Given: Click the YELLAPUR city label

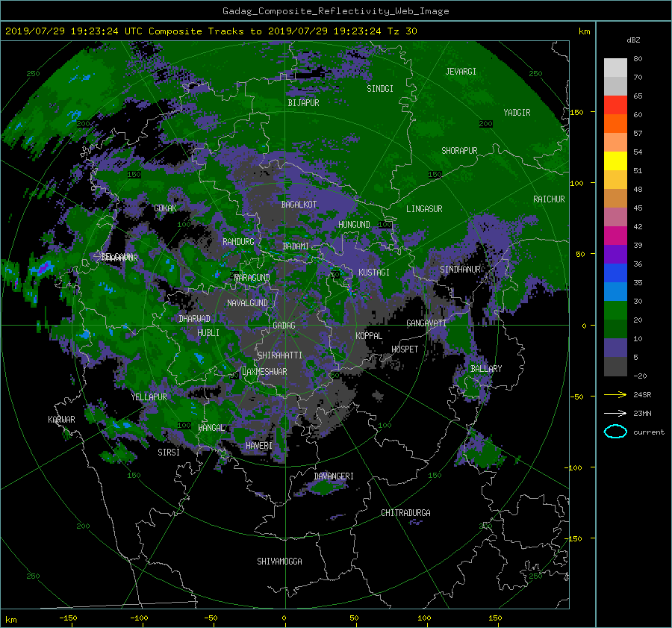Looking at the screenshot, I should (149, 397).
